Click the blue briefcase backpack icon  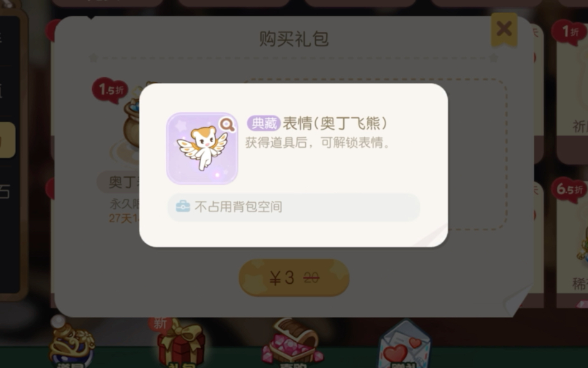(183, 206)
